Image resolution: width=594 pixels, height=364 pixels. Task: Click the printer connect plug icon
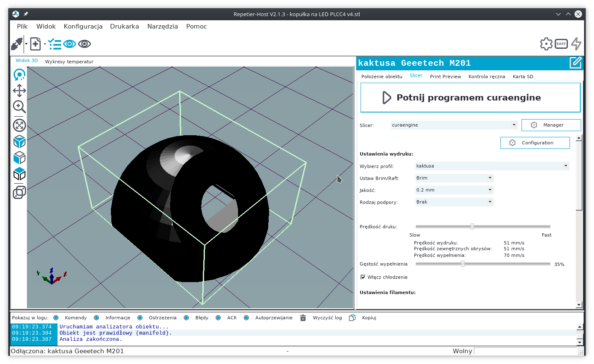pyautogui.click(x=17, y=43)
